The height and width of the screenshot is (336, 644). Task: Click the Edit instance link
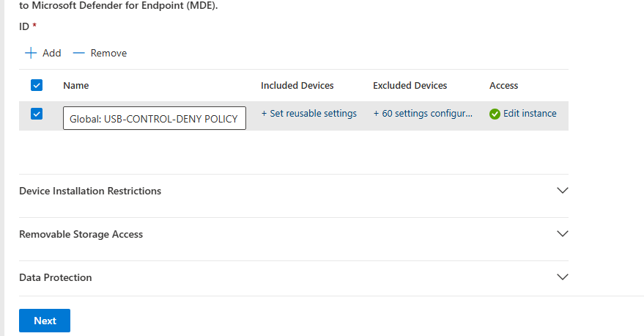(530, 114)
